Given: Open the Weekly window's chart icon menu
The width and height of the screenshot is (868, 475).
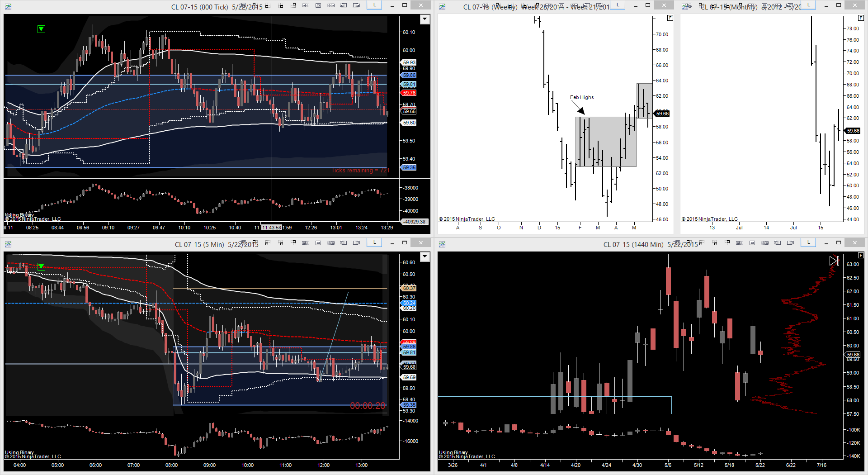Looking at the screenshot, I should (442, 7).
